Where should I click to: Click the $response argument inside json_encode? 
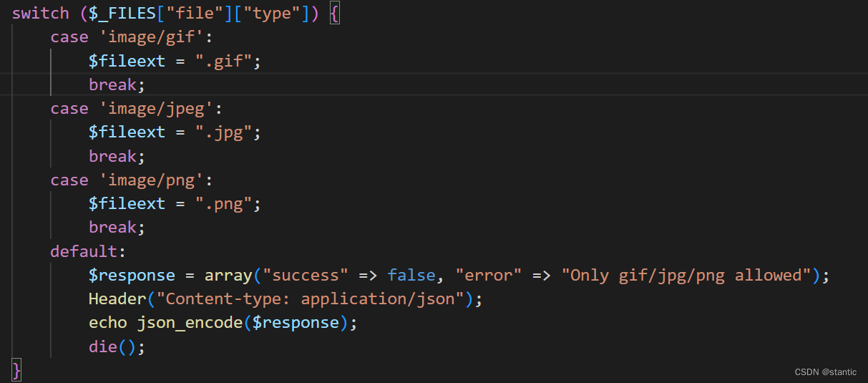pyautogui.click(x=296, y=323)
